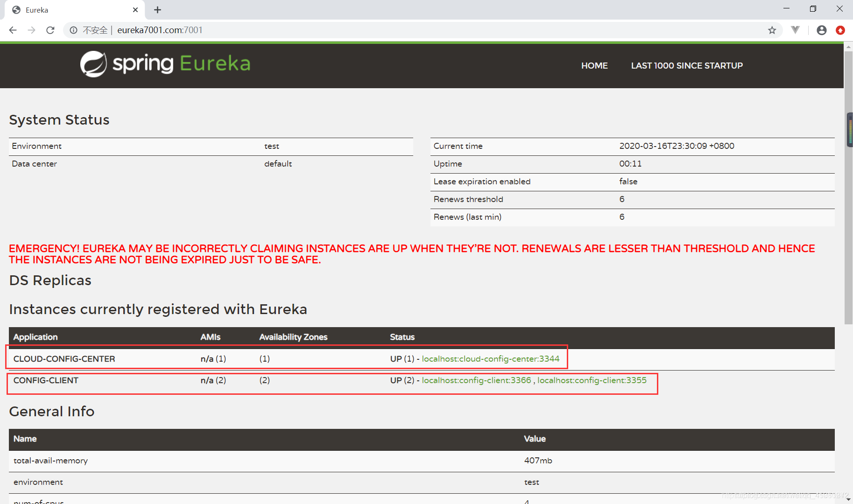853x504 pixels.
Task: Click the browser forward arrow
Action: pyautogui.click(x=31, y=30)
